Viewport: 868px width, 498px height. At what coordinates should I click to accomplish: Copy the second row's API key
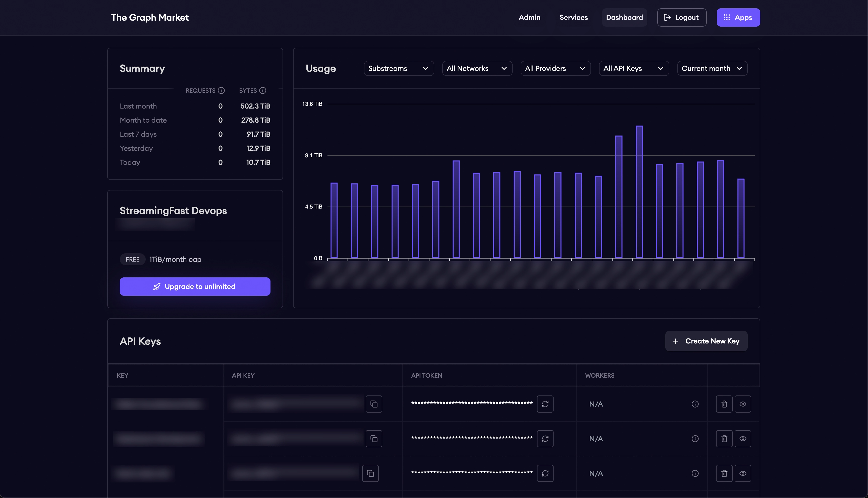(x=374, y=439)
